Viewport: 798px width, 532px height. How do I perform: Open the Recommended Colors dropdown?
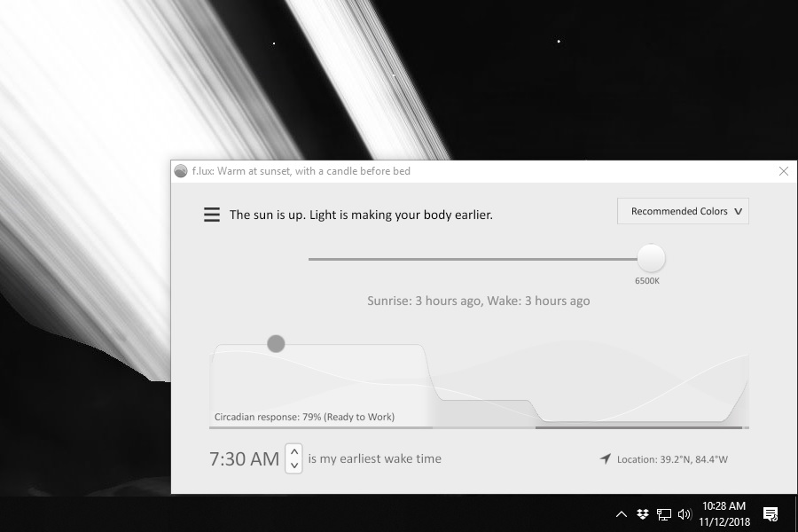pos(683,211)
